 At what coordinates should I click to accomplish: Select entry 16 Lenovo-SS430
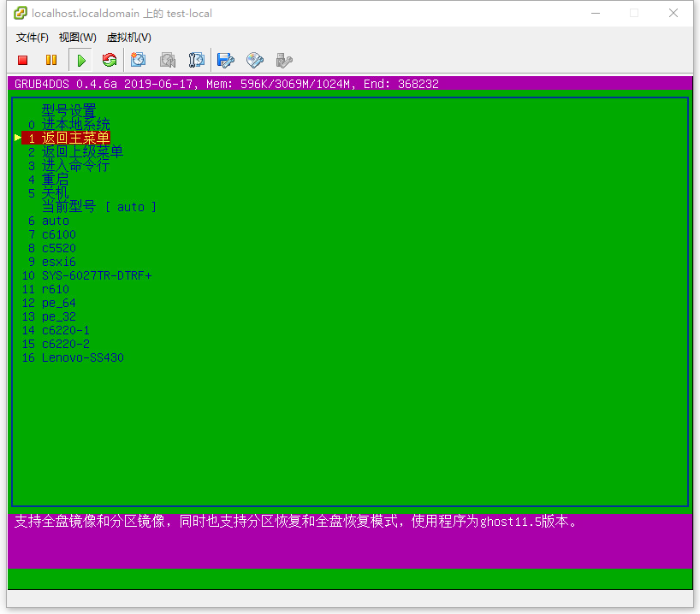coord(73,357)
